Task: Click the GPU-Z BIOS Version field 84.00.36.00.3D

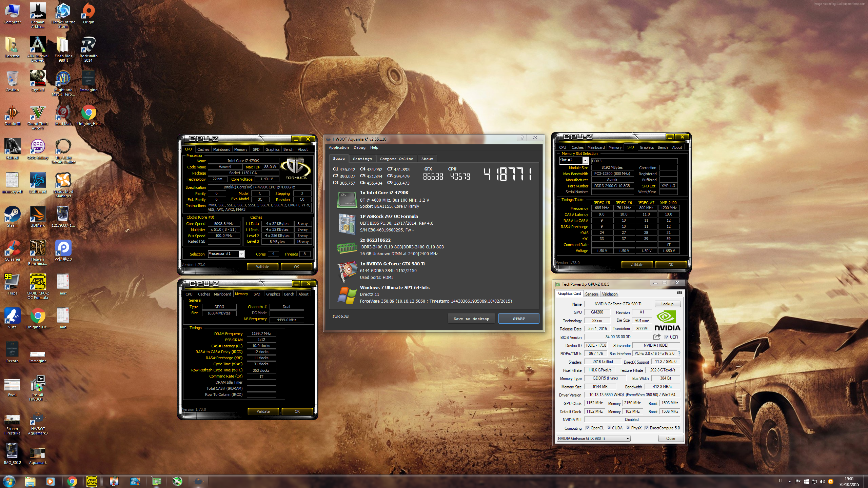Action: pos(618,337)
